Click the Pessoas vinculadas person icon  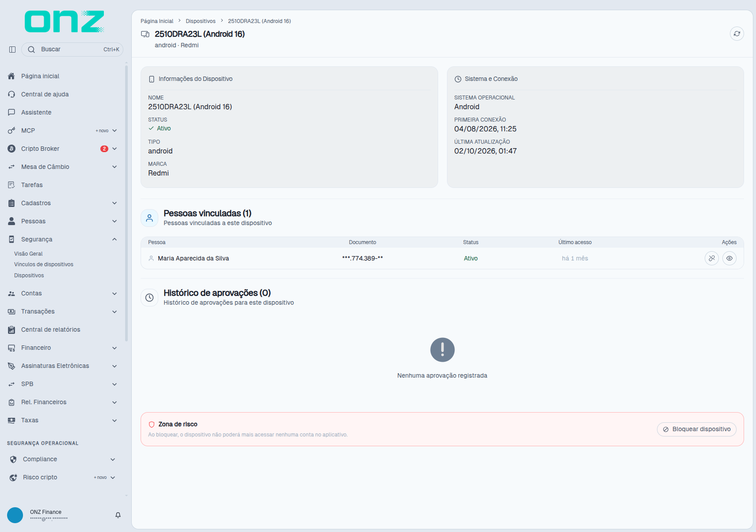tap(149, 218)
